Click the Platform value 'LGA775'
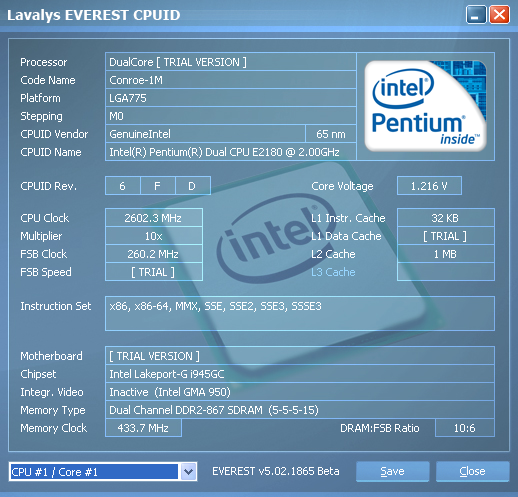Screen dimensions: 518x497 tap(231, 98)
